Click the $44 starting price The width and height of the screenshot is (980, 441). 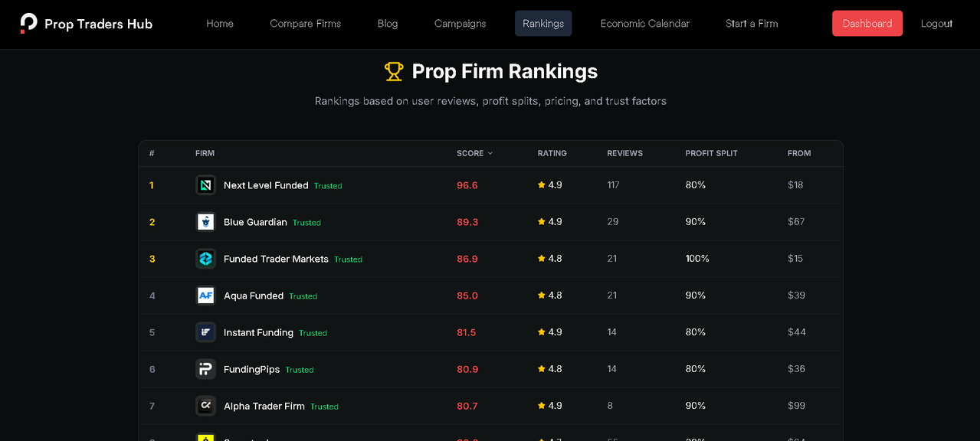797,332
